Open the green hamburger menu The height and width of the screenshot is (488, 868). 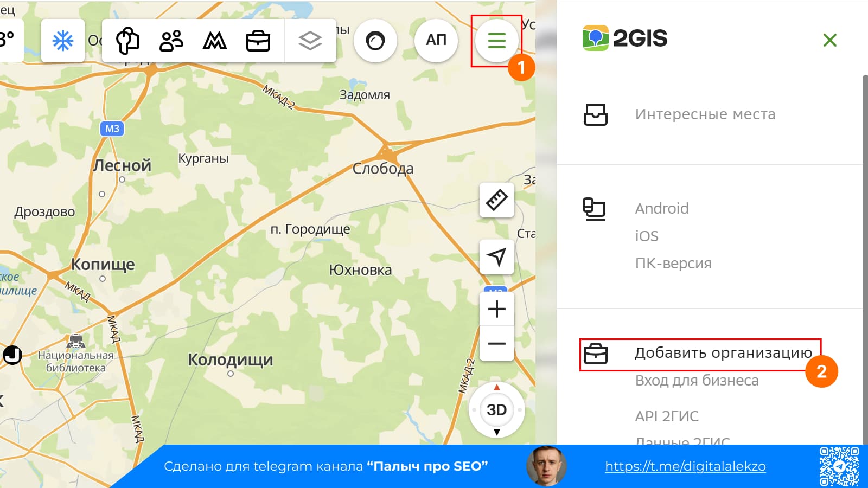point(496,40)
